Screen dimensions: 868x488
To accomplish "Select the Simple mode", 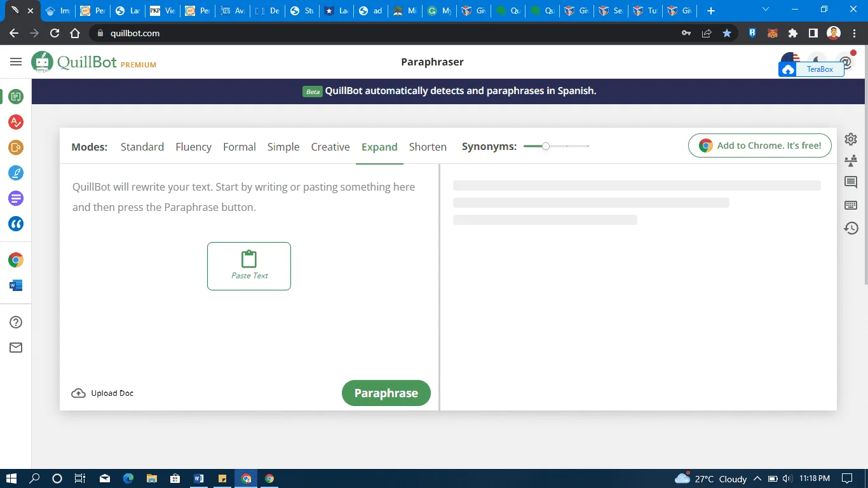I will pyautogui.click(x=283, y=147).
